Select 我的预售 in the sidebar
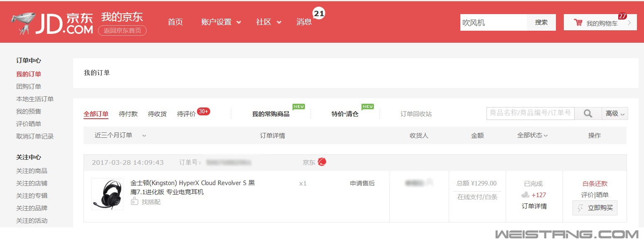 tap(29, 112)
